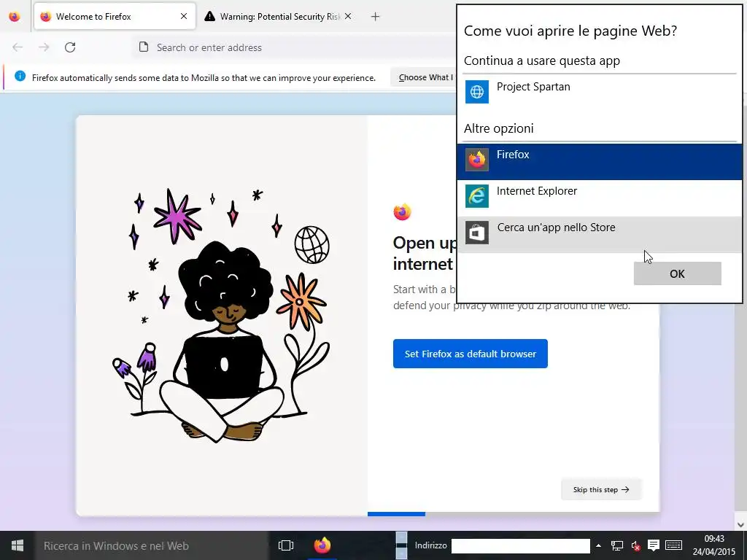The image size is (747, 560).
Task: Click the Firefox logo above the welcome heading
Action: (402, 212)
